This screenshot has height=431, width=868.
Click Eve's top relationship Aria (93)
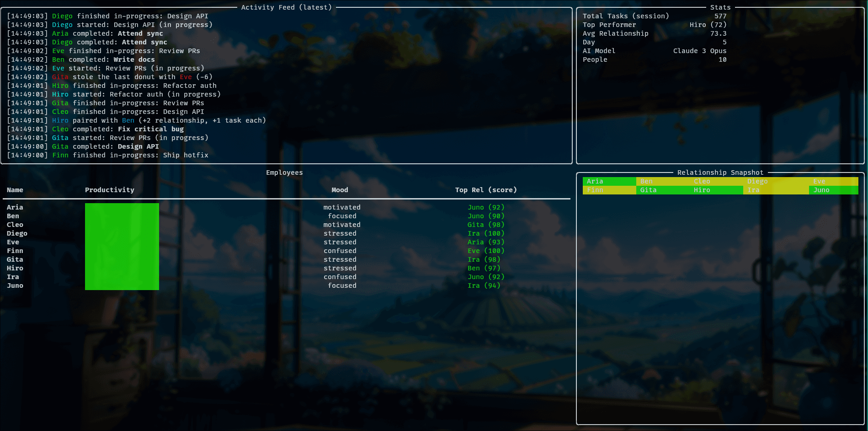(486, 242)
